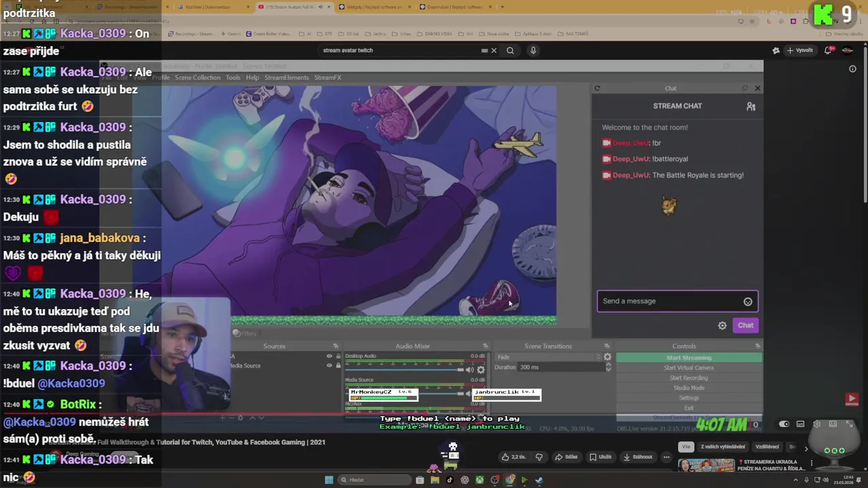Open Windows Start menu
The height and width of the screenshot is (488, 868).
[x=329, y=480]
